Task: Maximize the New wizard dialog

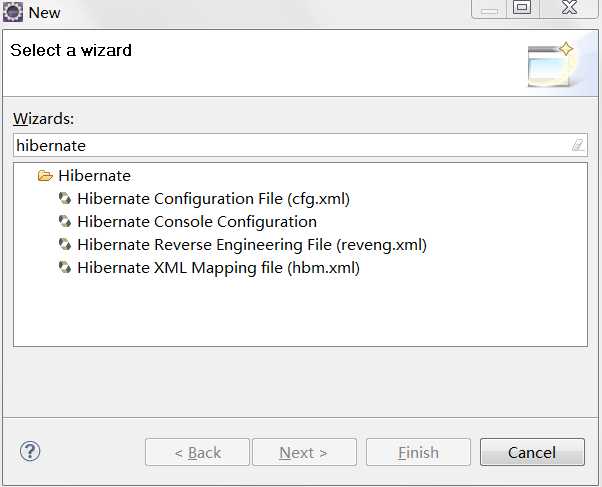Action: 522,8
